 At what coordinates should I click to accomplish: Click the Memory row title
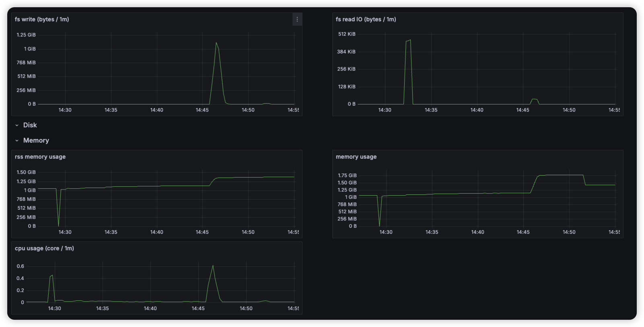coord(36,141)
